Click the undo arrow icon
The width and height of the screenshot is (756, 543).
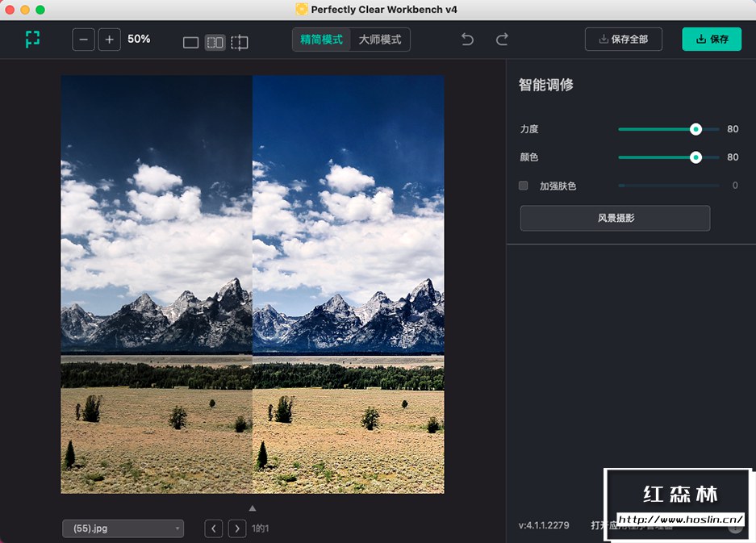tap(466, 39)
